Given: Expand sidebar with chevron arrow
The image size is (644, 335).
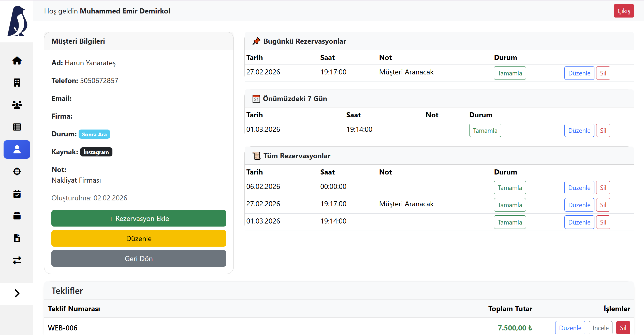Looking at the screenshot, I should pyautogui.click(x=17, y=293).
